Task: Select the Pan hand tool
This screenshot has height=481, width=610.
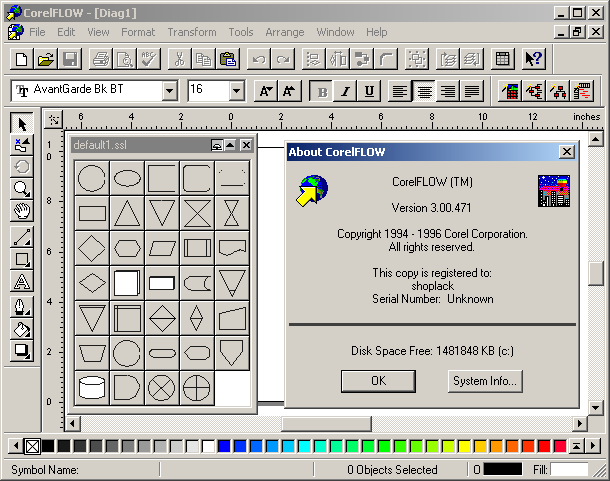Action: [22, 211]
